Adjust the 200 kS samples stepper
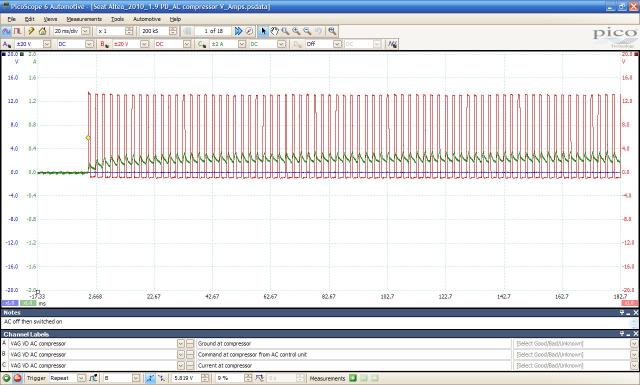 click(173, 31)
